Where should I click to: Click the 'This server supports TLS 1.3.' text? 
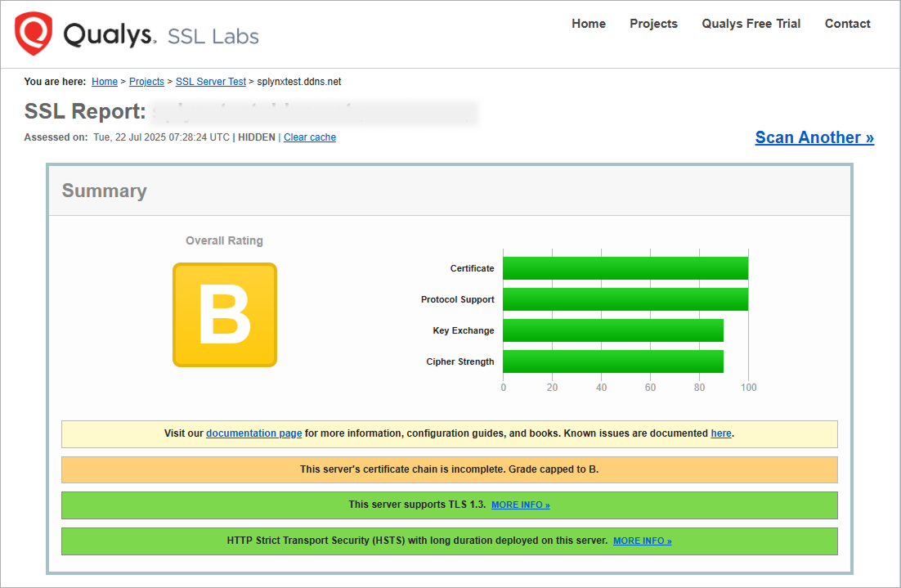pos(417,505)
